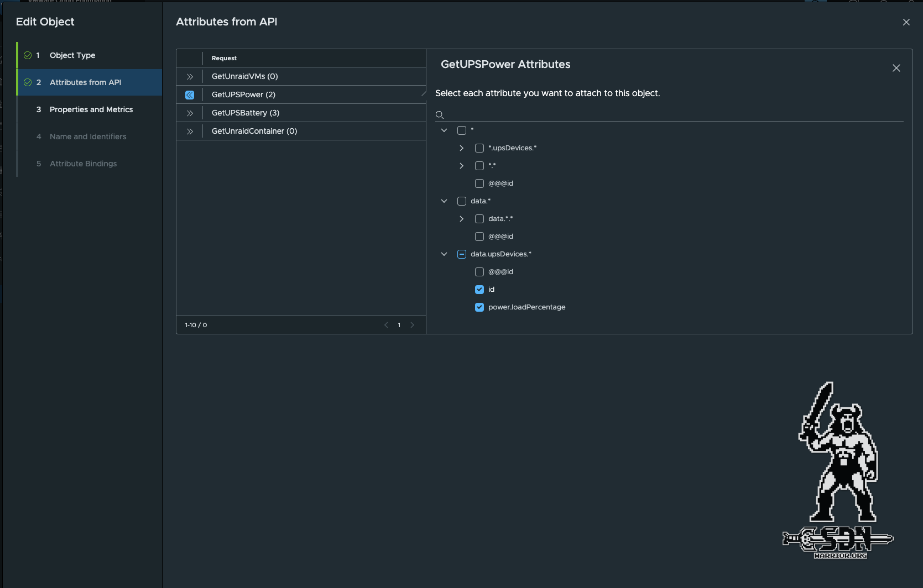This screenshot has width=923, height=588.
Task: Open the Properties and Metrics step
Action: [91, 109]
